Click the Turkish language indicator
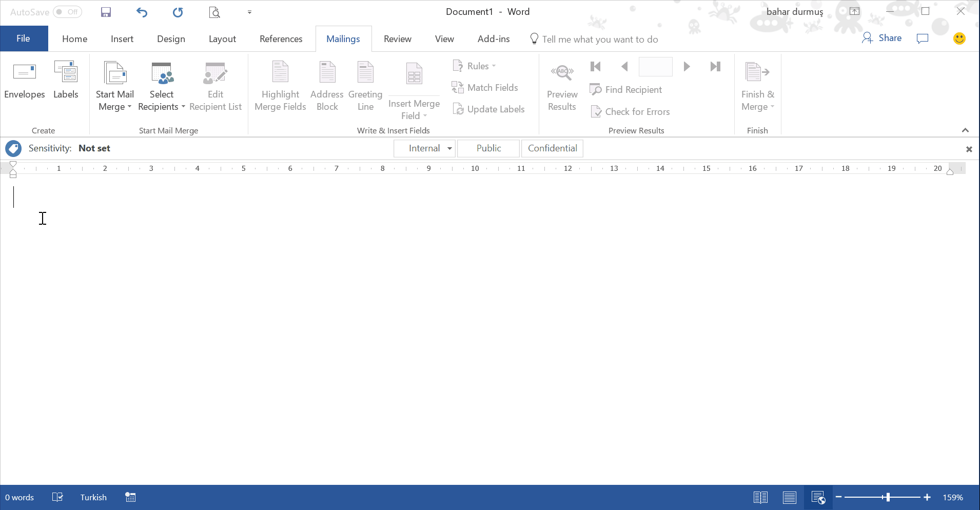This screenshot has height=510, width=980. point(93,497)
